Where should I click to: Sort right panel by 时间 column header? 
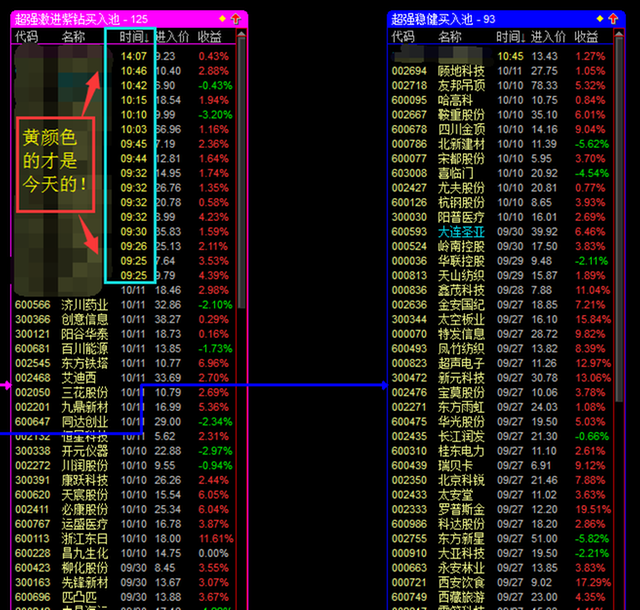click(510, 37)
